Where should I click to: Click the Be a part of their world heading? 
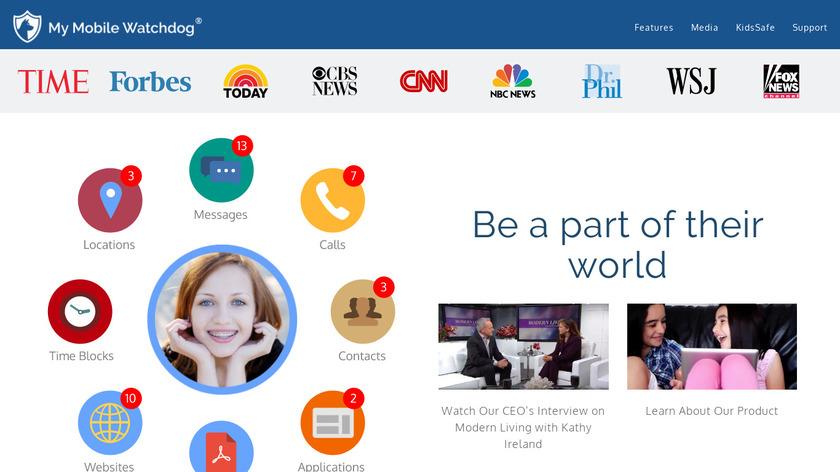[618, 245]
